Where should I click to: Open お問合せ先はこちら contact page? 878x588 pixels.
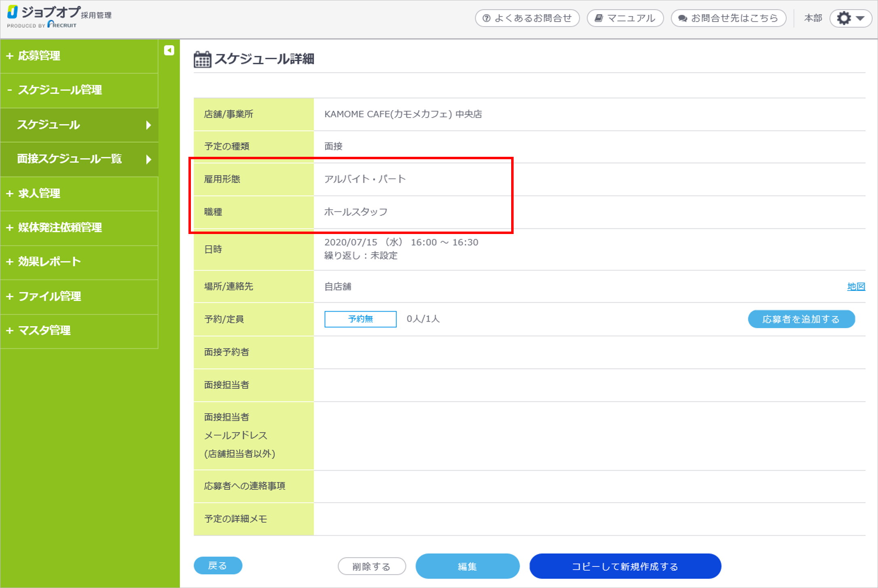[x=728, y=19]
